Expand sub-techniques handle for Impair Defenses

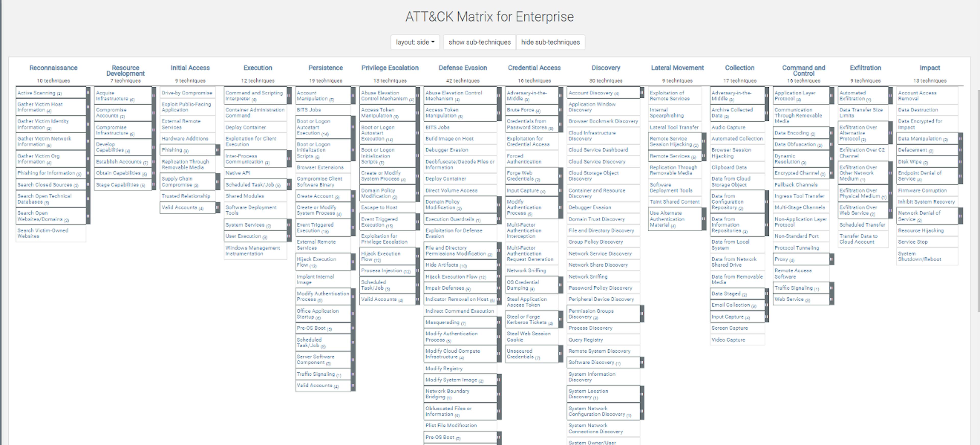pyautogui.click(x=499, y=288)
